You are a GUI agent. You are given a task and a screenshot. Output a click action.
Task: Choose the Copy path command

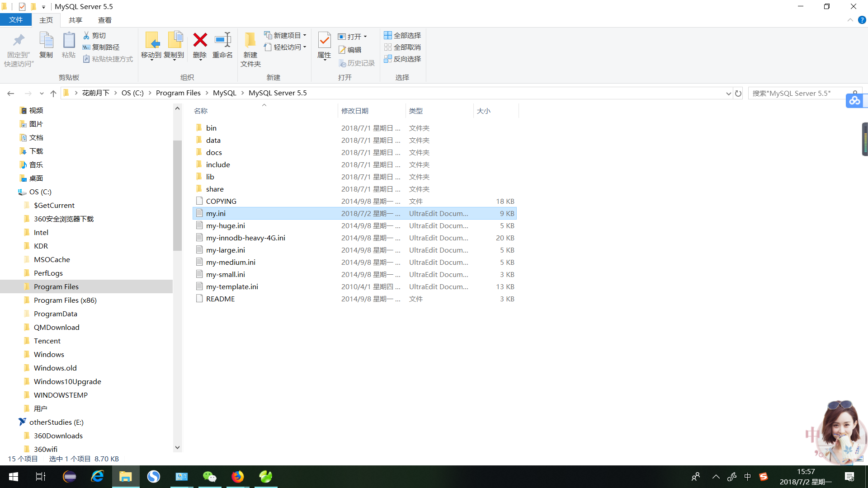pyautogui.click(x=101, y=47)
